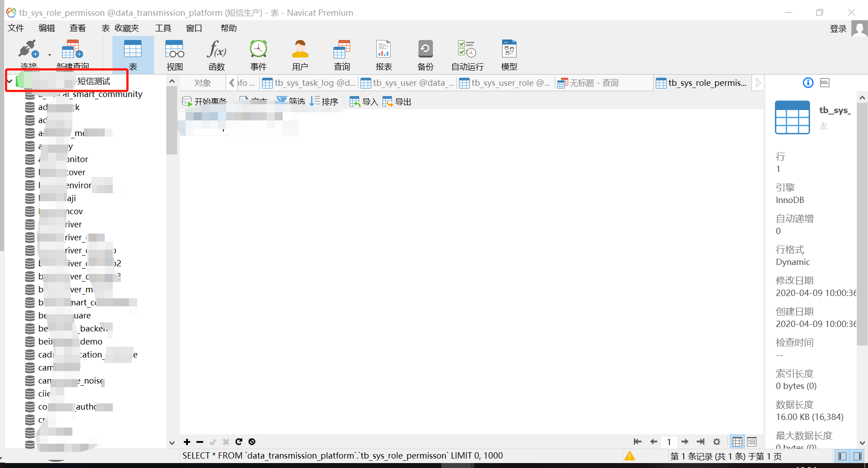Open the 工具 menu
This screenshot has width=868, height=468.
(163, 28)
